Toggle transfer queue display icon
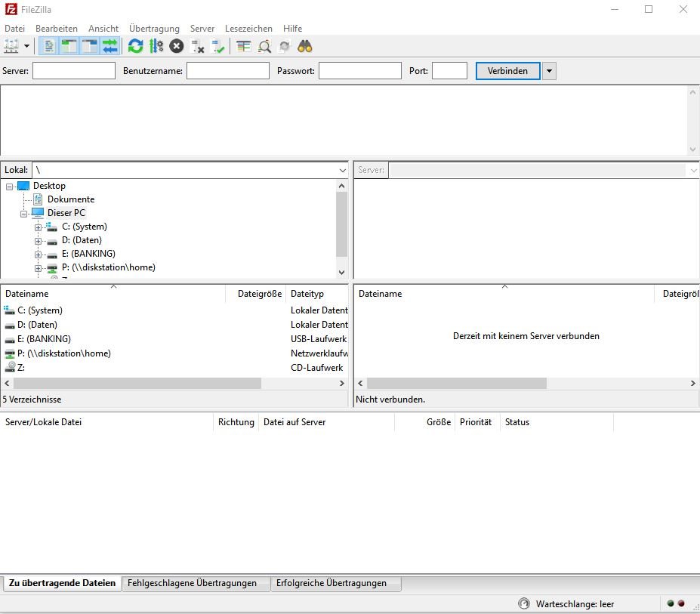 [110, 46]
